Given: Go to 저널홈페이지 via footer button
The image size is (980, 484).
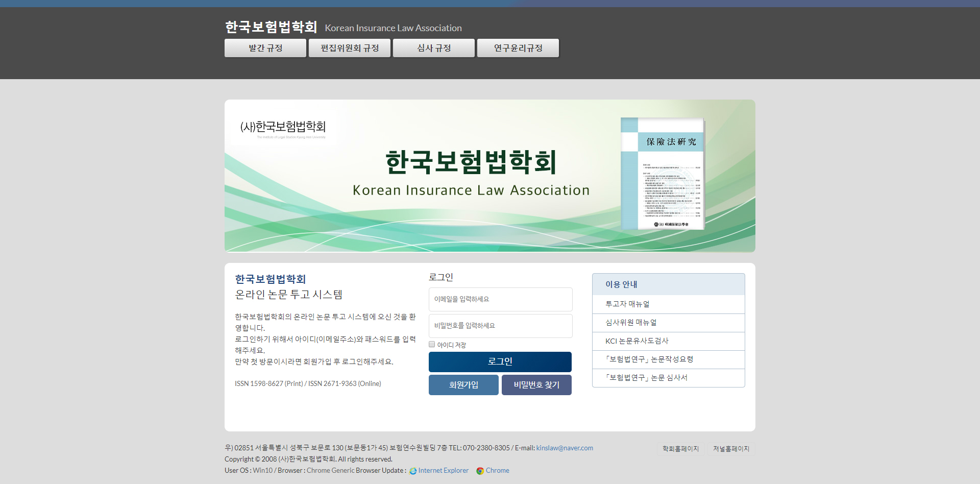Looking at the screenshot, I should [x=731, y=449].
